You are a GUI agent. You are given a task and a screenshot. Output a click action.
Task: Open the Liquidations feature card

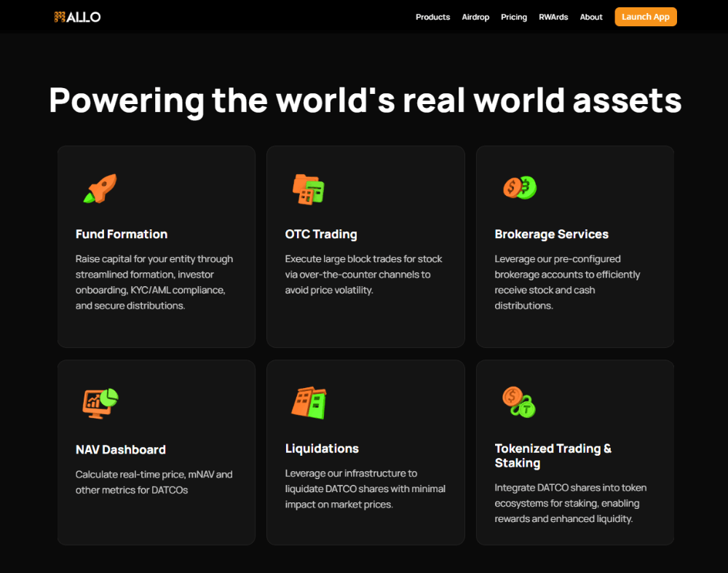click(365, 451)
